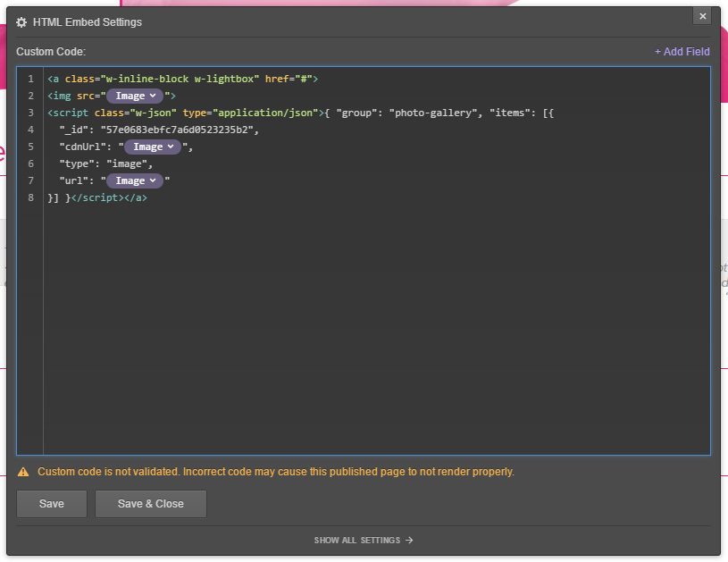The width and height of the screenshot is (728, 562).
Task: Click the Save & Close button
Action: [x=151, y=504]
